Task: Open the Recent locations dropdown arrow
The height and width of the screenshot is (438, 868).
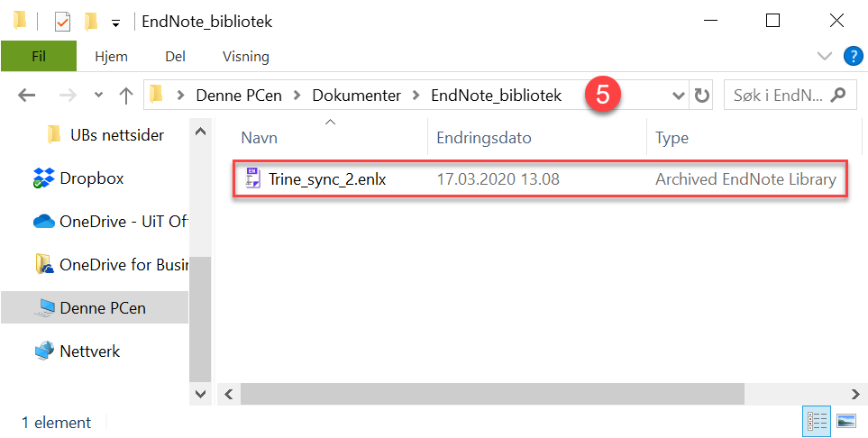Action: coord(98,95)
